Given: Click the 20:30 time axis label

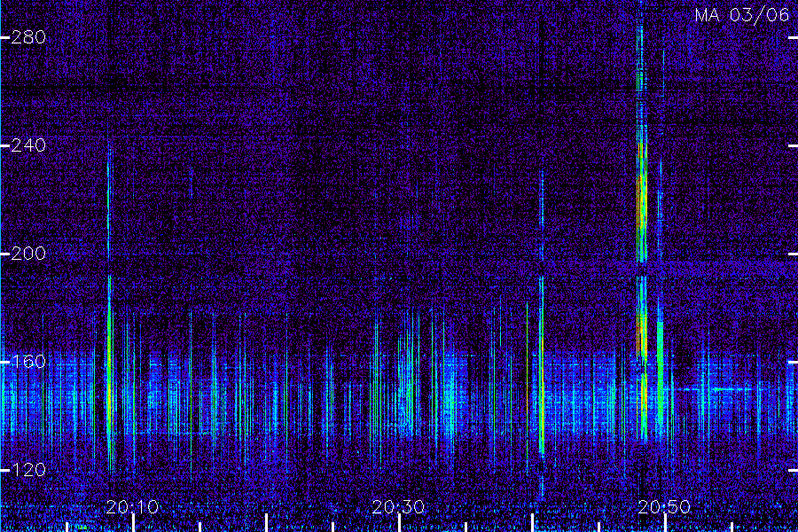Looking at the screenshot, I should (398, 507).
